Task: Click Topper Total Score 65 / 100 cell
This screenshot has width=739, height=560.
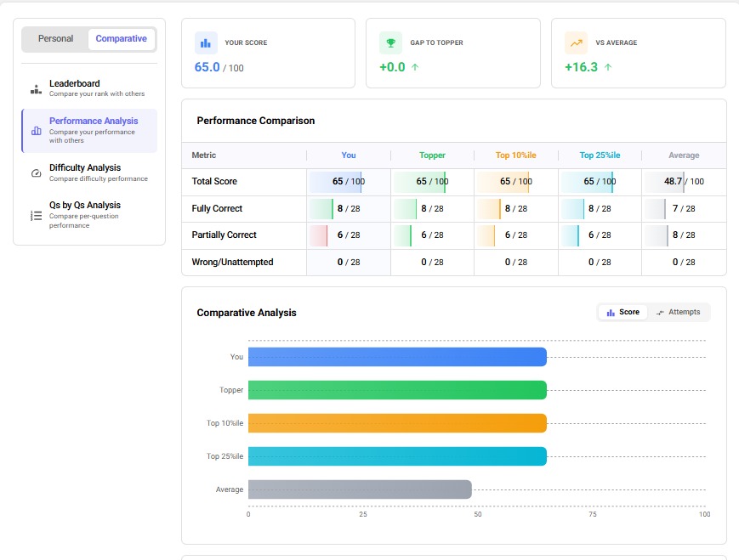Action: point(432,181)
